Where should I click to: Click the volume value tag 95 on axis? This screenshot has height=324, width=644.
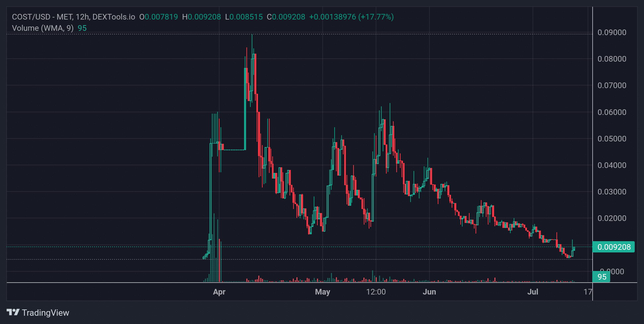(x=602, y=277)
